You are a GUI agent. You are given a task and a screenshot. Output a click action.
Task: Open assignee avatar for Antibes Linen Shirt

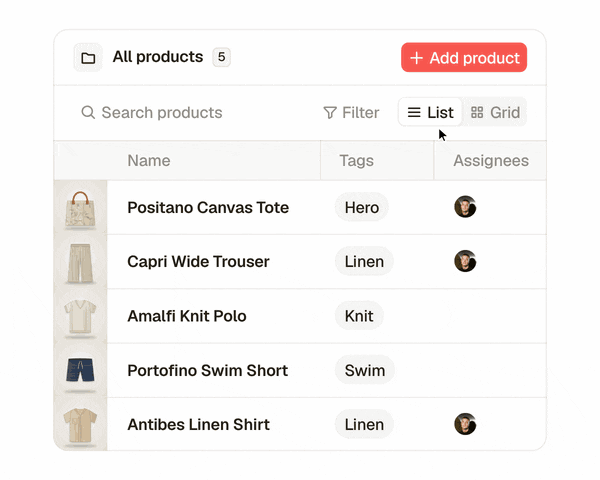[x=465, y=424]
